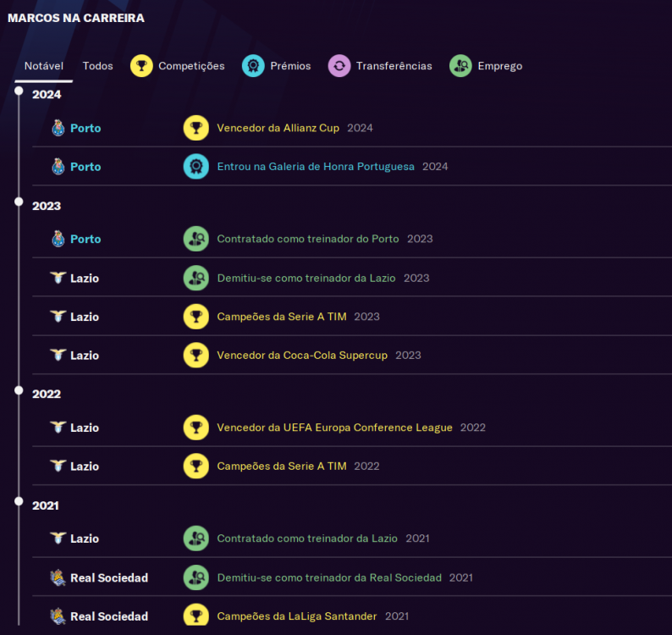Click the 2021 timeline marker dot

point(19,501)
